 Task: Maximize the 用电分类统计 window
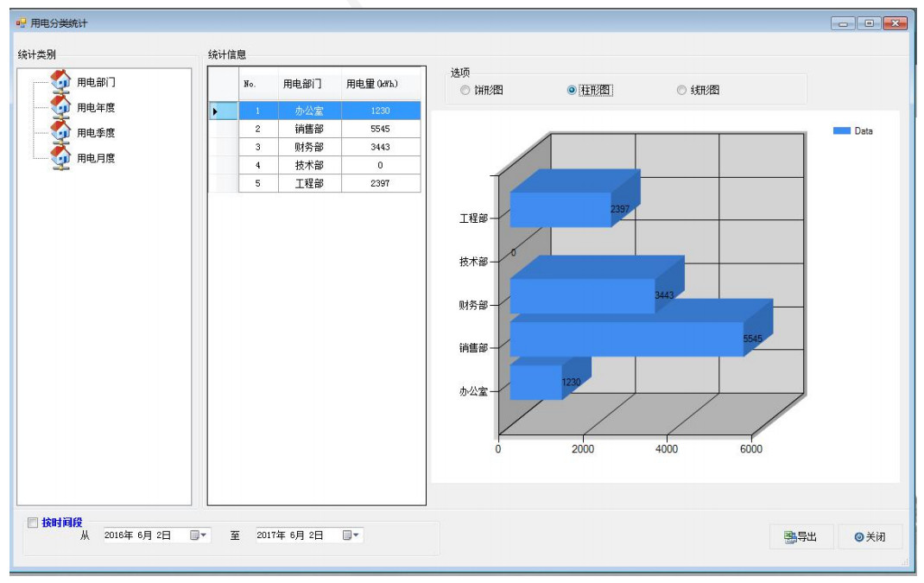point(870,23)
